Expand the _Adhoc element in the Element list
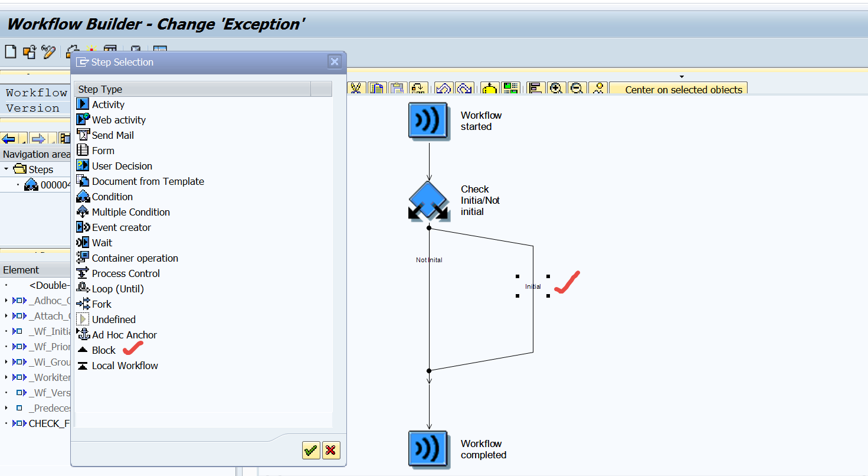868x476 pixels. click(7, 301)
